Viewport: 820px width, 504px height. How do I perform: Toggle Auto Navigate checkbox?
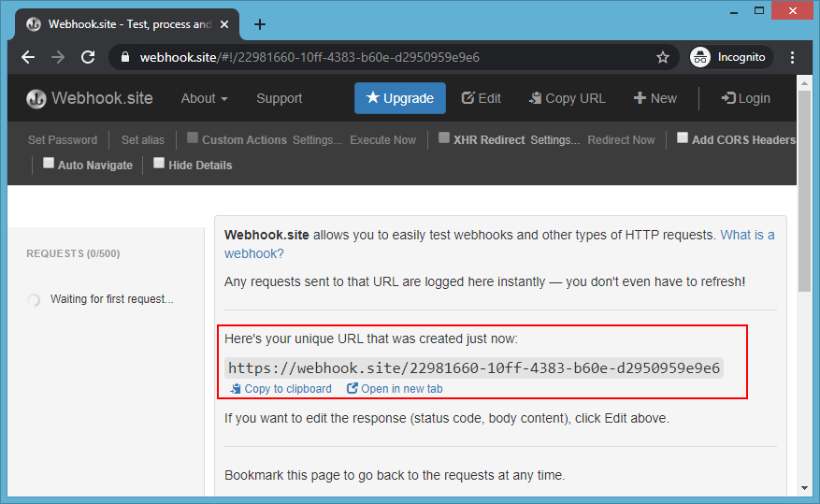tap(48, 163)
